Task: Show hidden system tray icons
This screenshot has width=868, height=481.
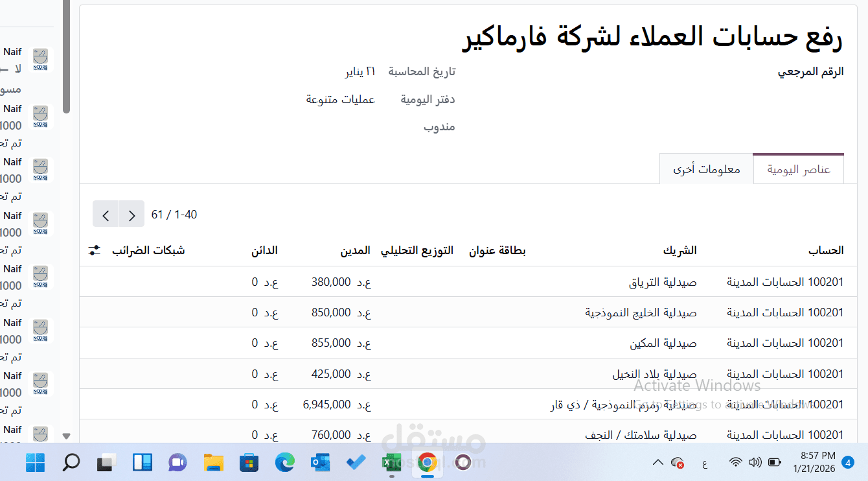Action: tap(657, 463)
